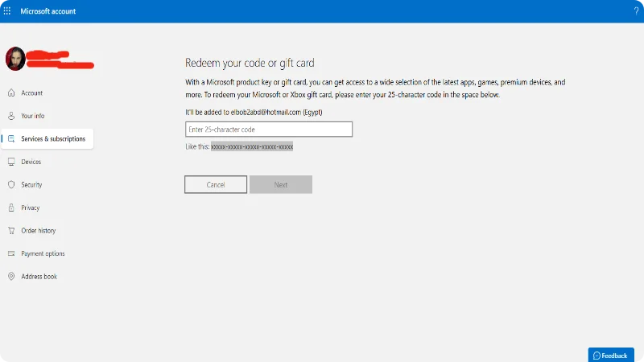Click the 'Redeem your code or gift card' heading
Image resolution: width=644 pixels, height=362 pixels.
point(250,63)
